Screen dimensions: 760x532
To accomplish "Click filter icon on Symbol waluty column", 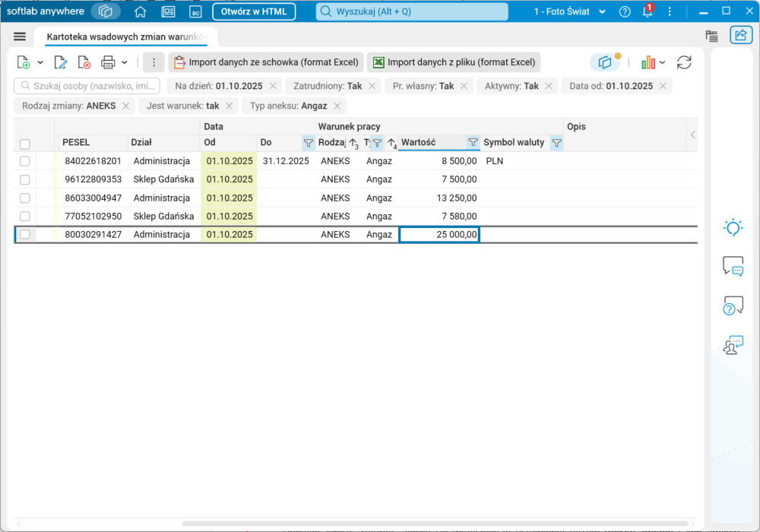I will click(556, 142).
